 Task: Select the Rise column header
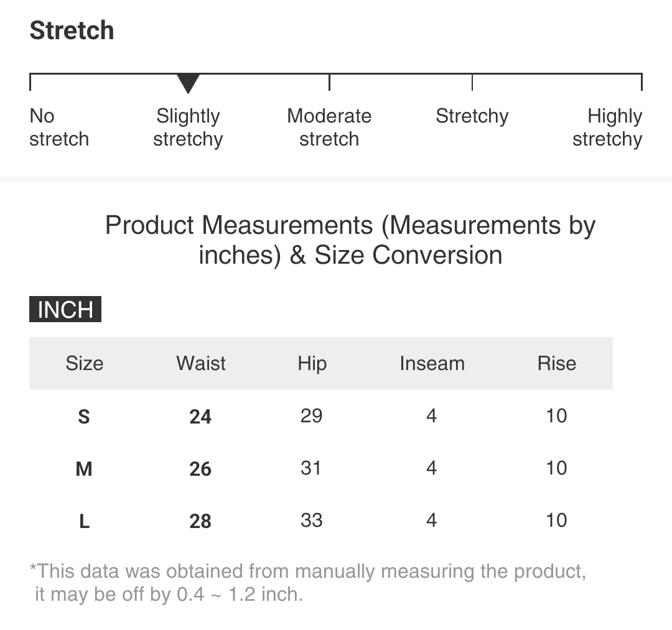[556, 363]
